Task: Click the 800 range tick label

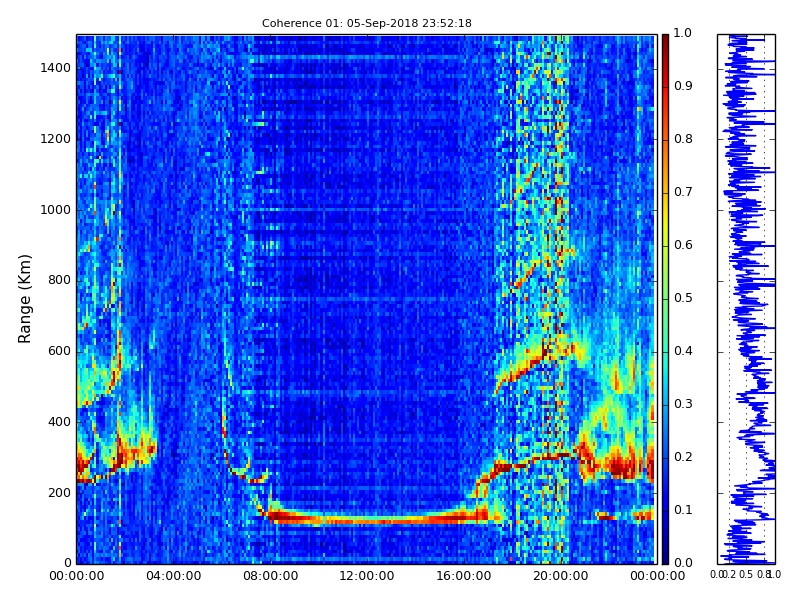Action: 59,280
